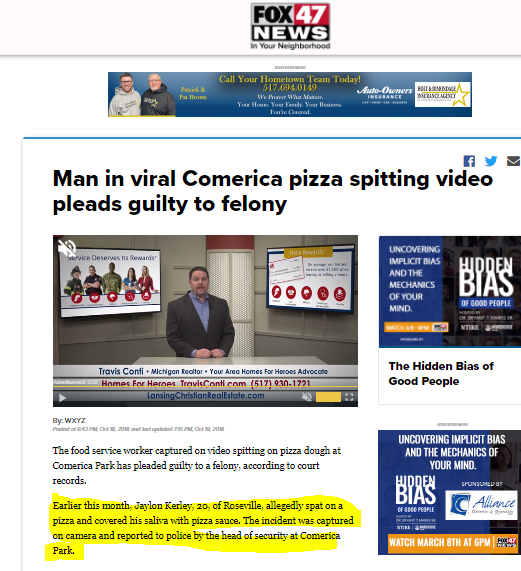Open The Hidden Bias of Good People link

[441, 374]
